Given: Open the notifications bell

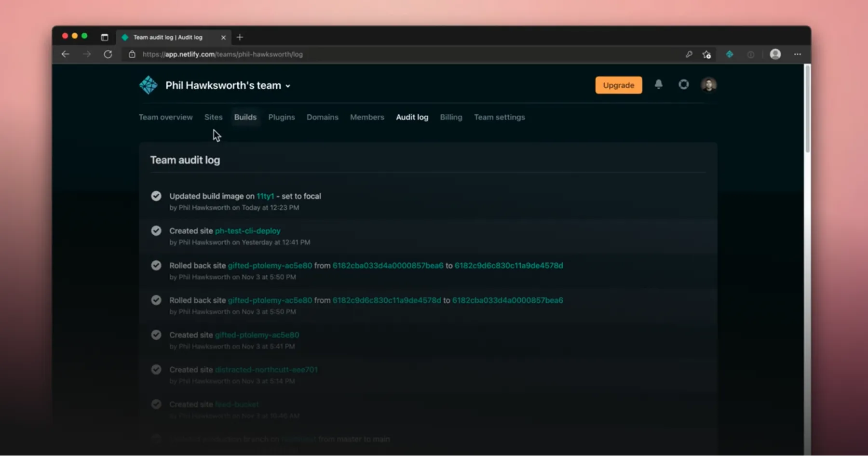Looking at the screenshot, I should pos(658,85).
